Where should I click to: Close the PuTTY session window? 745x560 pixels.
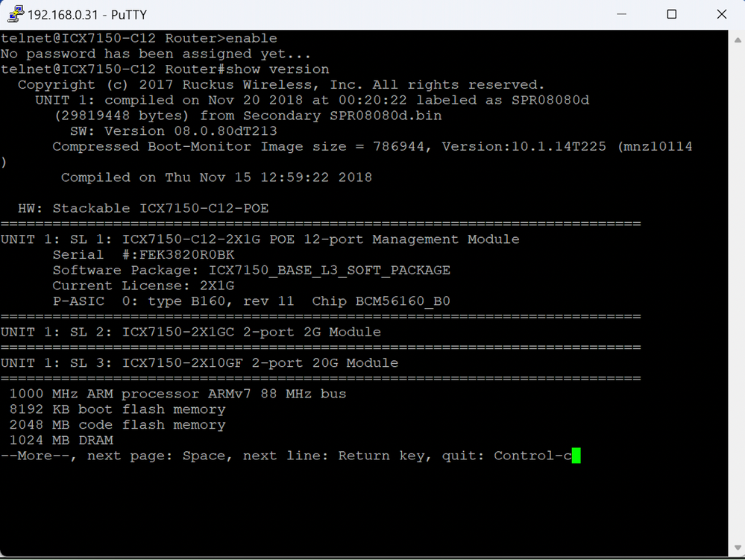coord(720,14)
